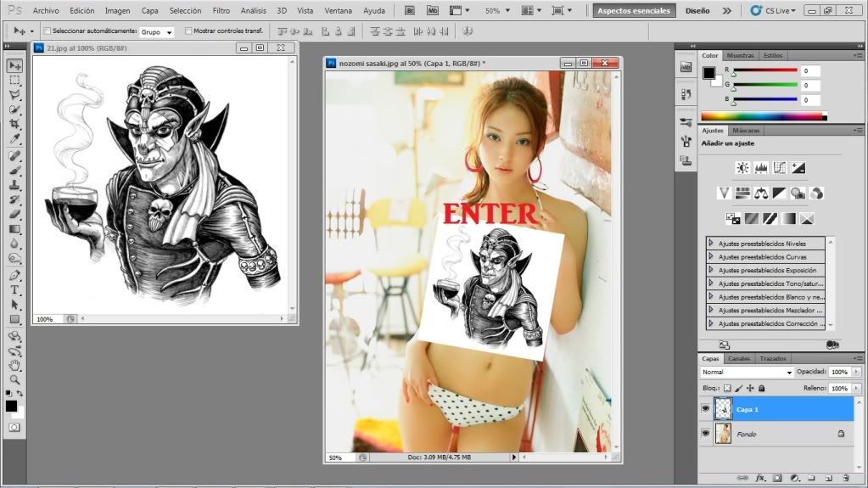Click the Aspectos esenciales workspace button

634,10
